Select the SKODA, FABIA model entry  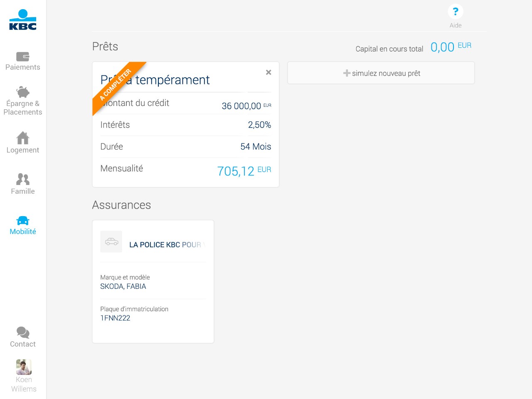pos(123,286)
